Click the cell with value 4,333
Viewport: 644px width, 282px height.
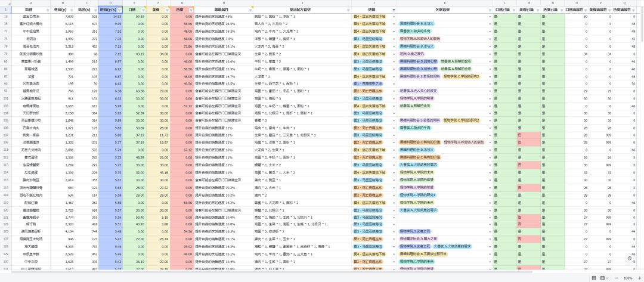pyautogui.click(x=63, y=246)
